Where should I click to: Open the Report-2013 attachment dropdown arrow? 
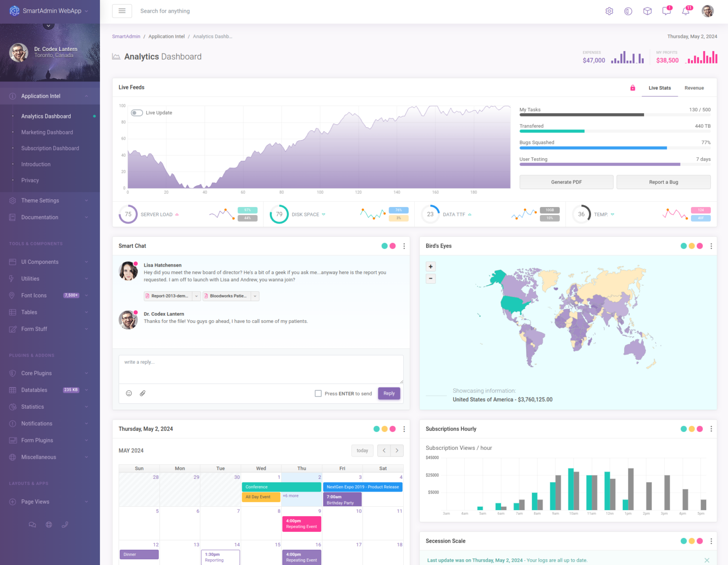196,296
